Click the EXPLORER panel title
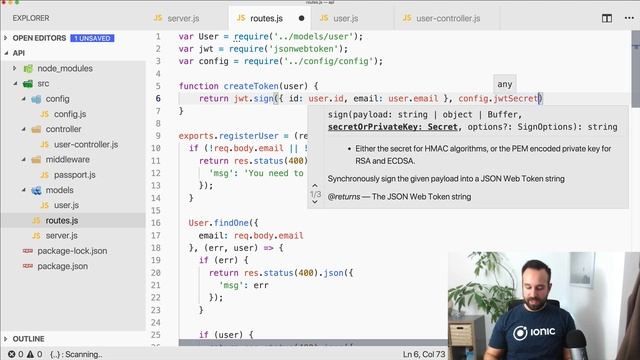Viewport: 640px width, 360px height. coord(31,18)
